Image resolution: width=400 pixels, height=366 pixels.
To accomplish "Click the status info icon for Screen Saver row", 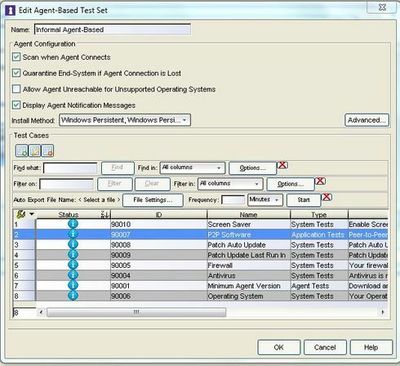I will click(x=73, y=224).
